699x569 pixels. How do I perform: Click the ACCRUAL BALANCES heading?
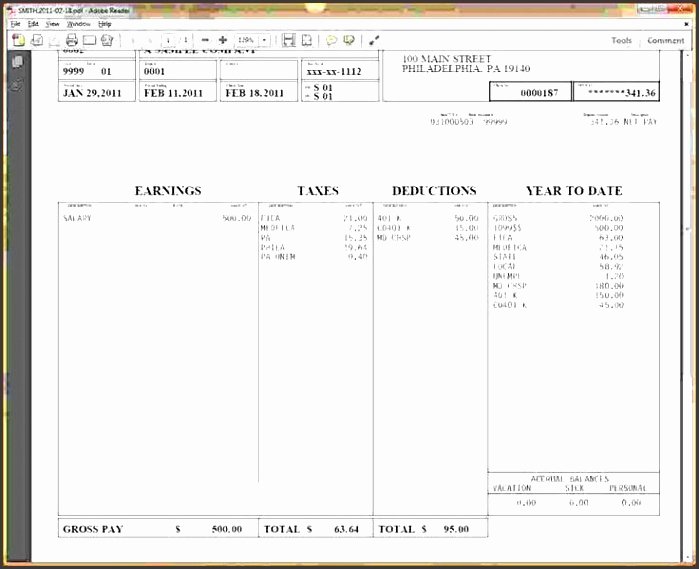pyautogui.click(x=570, y=478)
